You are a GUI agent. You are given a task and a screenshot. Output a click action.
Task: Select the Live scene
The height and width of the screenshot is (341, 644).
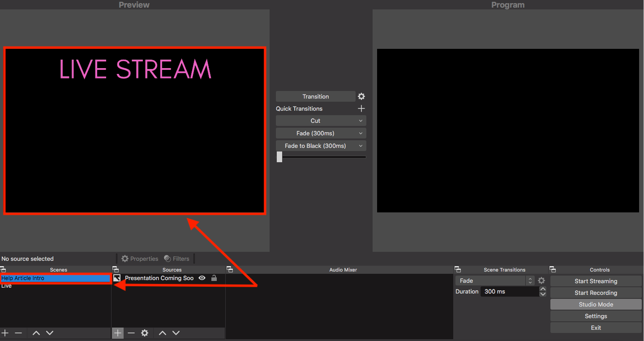[7, 286]
